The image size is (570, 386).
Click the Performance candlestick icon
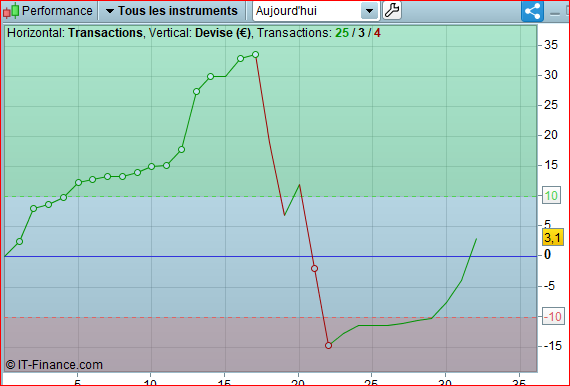11,11
